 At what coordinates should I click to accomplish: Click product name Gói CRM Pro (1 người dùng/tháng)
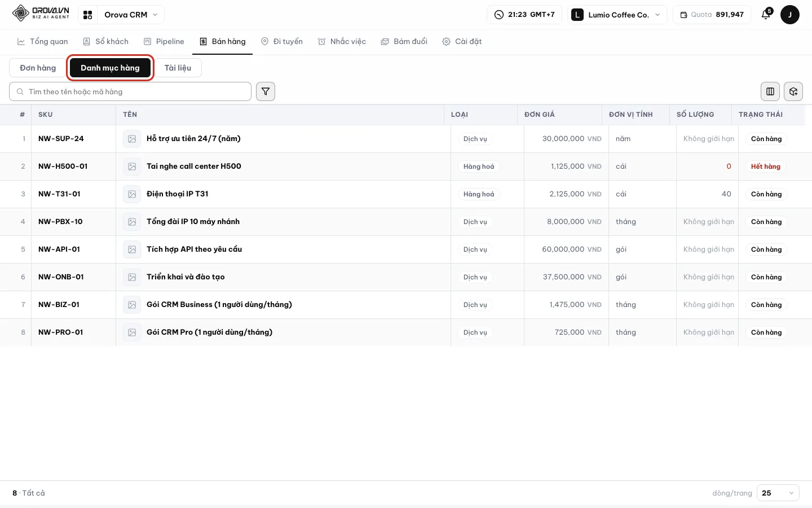pyautogui.click(x=209, y=332)
